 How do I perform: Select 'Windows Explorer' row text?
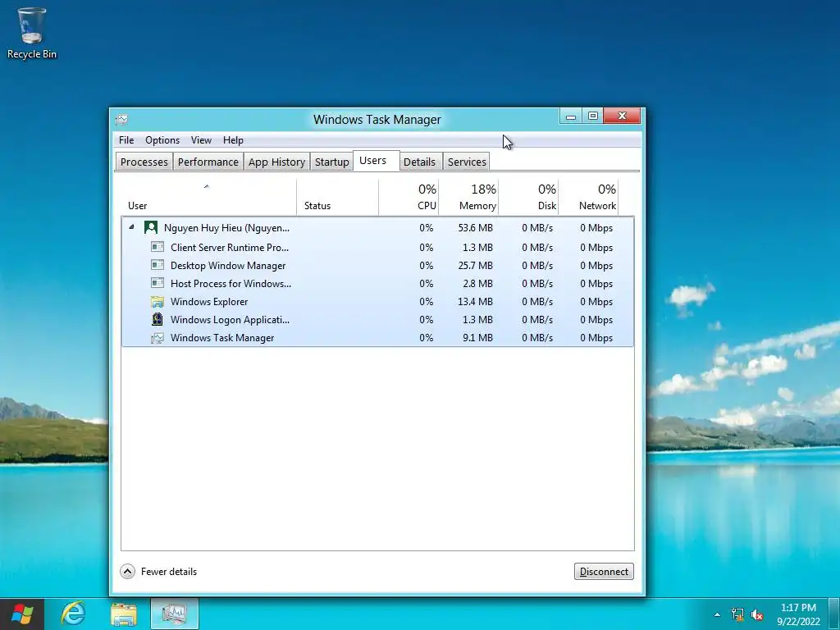tap(209, 302)
